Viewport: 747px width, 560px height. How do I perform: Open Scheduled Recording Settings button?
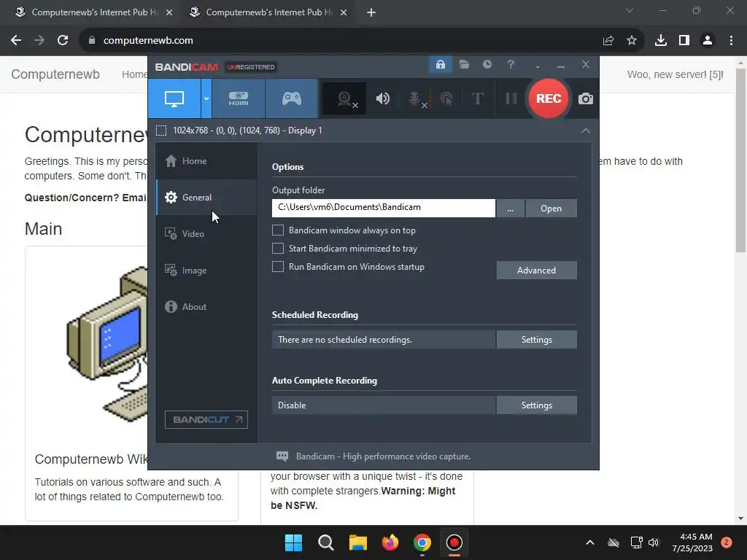pyautogui.click(x=536, y=340)
